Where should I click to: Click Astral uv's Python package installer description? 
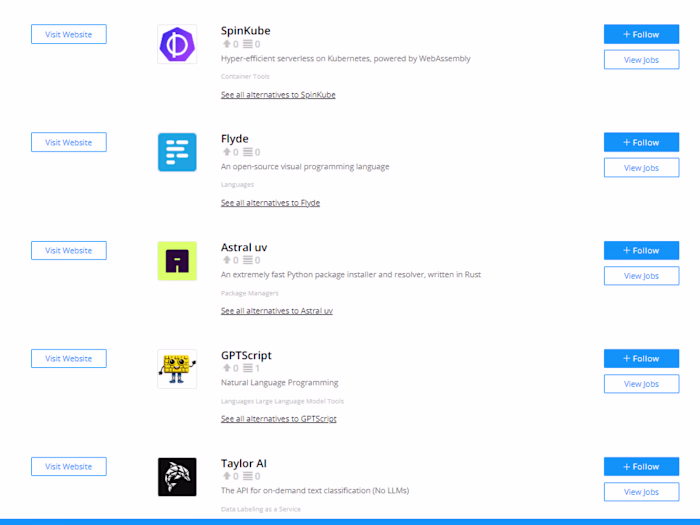click(351, 275)
